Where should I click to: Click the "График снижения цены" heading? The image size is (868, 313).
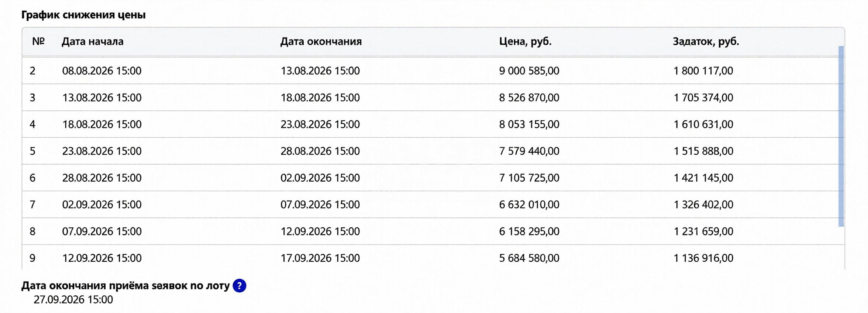click(83, 15)
